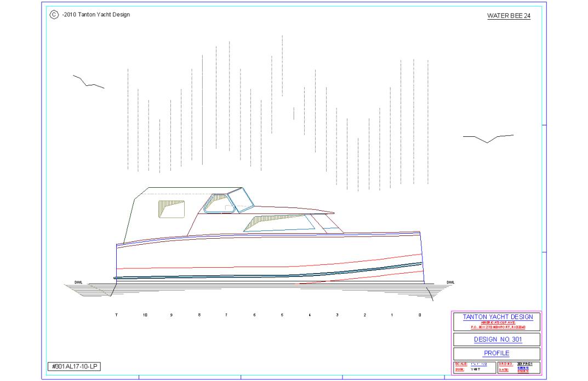Click the SCALE label in the title block

tap(460, 364)
